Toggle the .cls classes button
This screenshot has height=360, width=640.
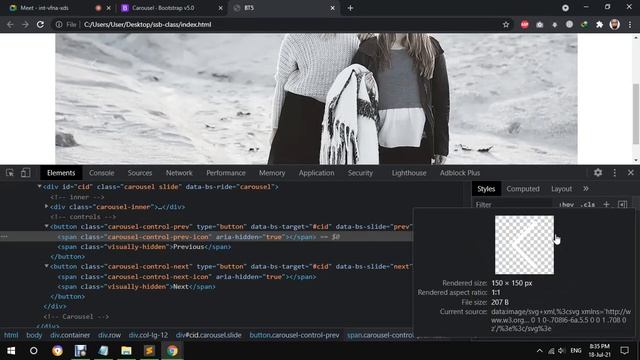coord(588,204)
